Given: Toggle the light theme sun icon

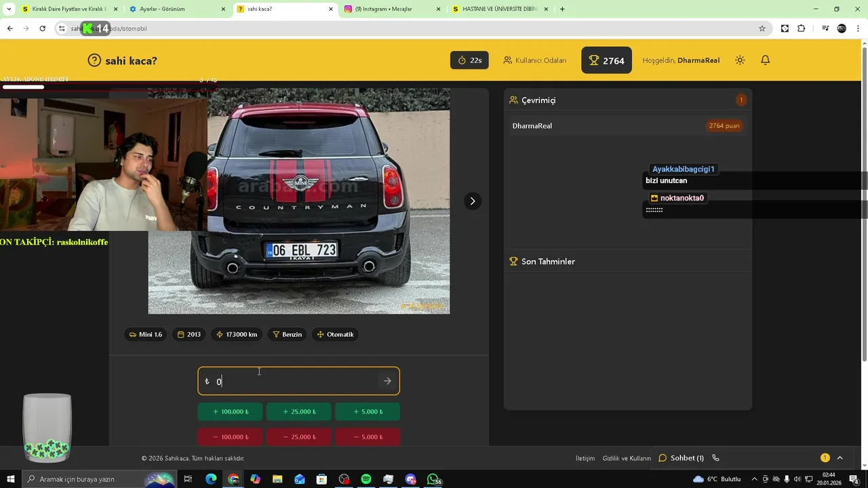Looking at the screenshot, I should pyautogui.click(x=740, y=60).
